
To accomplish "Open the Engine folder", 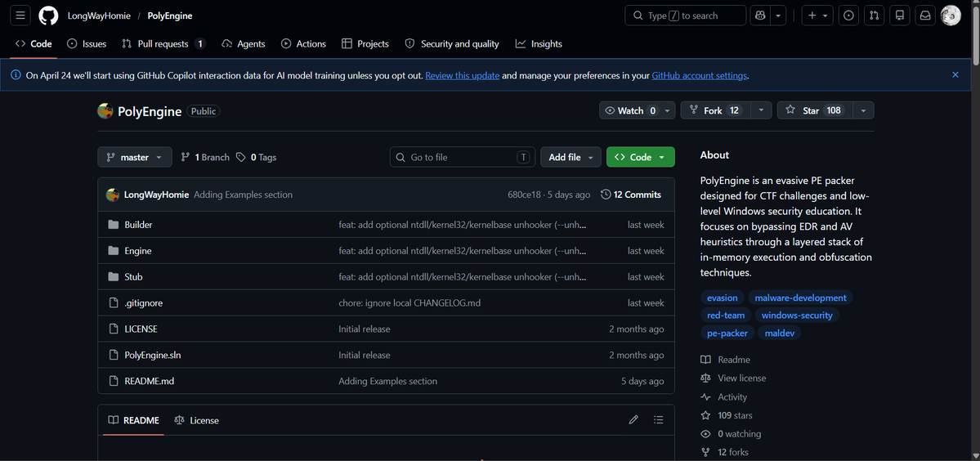I will 137,251.
